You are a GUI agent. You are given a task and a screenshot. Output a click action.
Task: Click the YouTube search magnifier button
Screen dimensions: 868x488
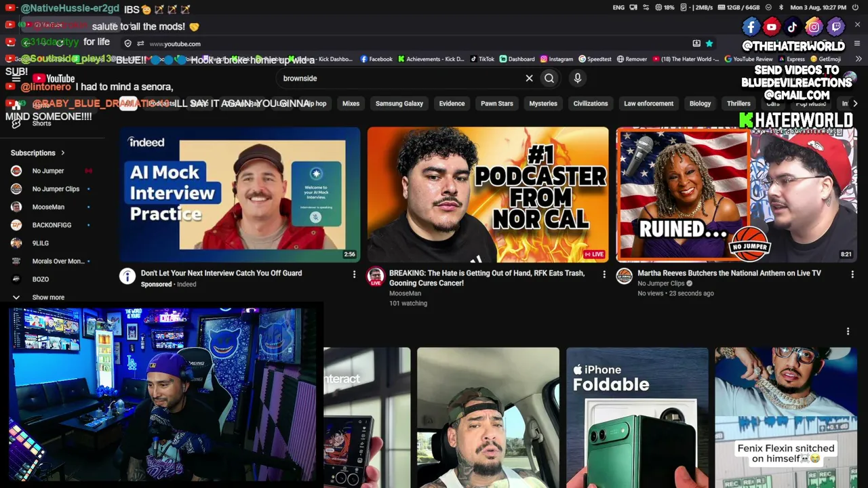(x=549, y=79)
